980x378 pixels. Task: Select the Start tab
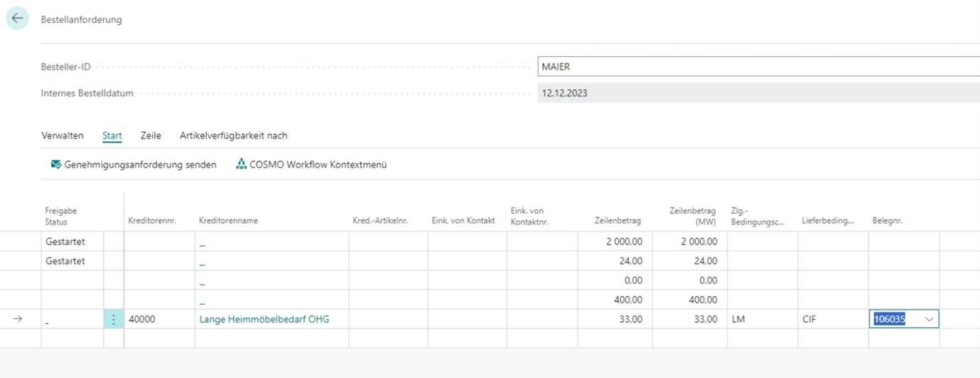point(112,135)
